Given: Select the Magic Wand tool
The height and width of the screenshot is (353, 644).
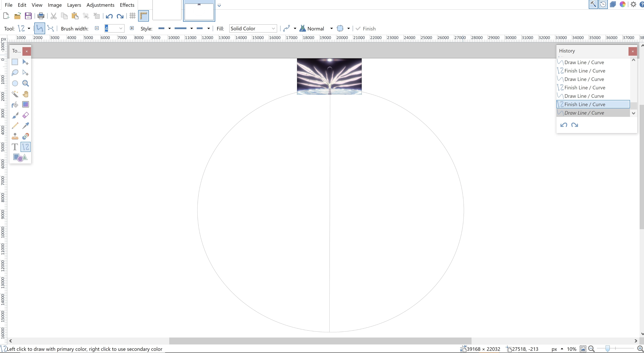Looking at the screenshot, I should pos(15,94).
